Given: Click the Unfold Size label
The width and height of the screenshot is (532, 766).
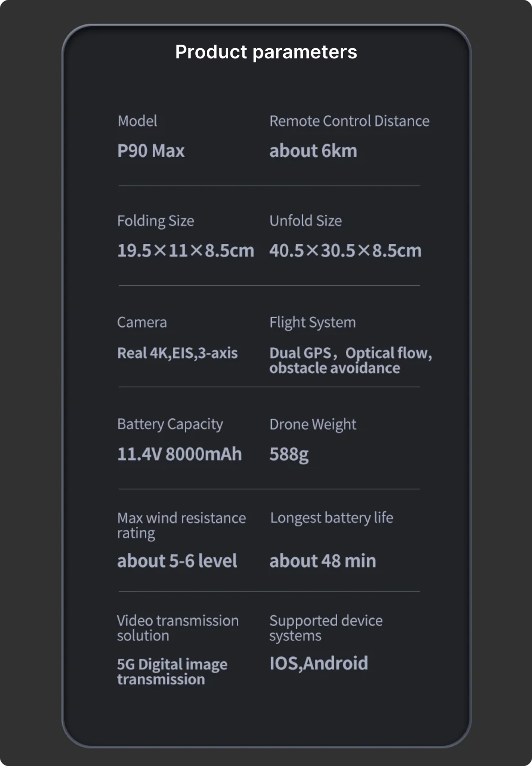Looking at the screenshot, I should [x=305, y=221].
